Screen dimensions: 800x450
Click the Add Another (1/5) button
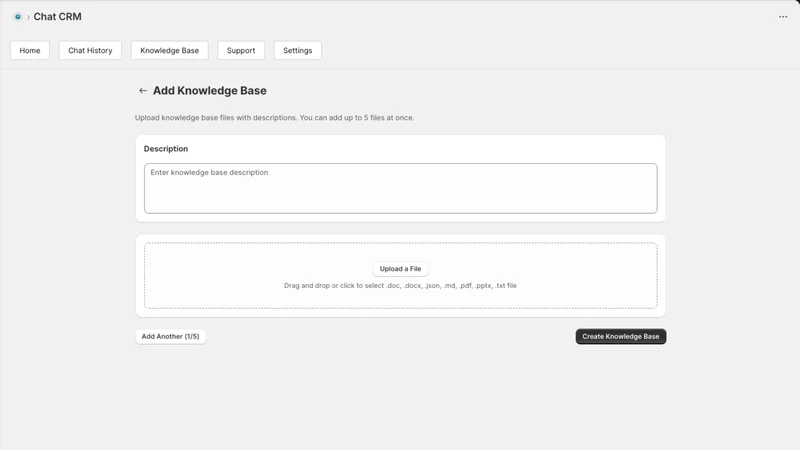pyautogui.click(x=170, y=337)
